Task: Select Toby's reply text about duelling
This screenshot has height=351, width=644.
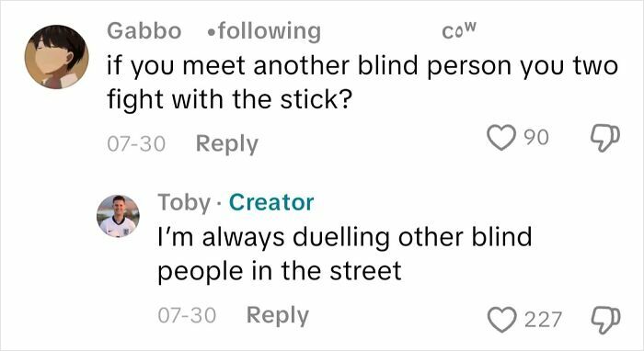Action: coord(345,255)
